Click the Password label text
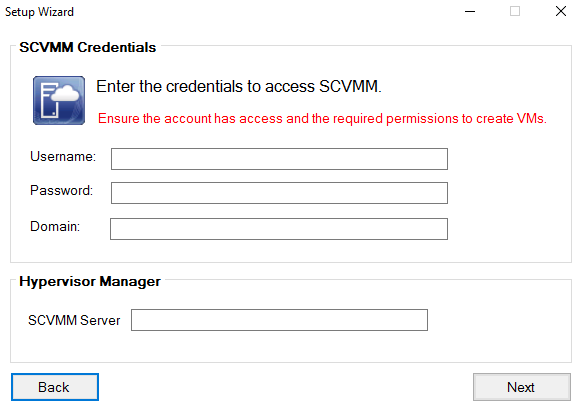The width and height of the screenshot is (579, 415). (x=62, y=191)
